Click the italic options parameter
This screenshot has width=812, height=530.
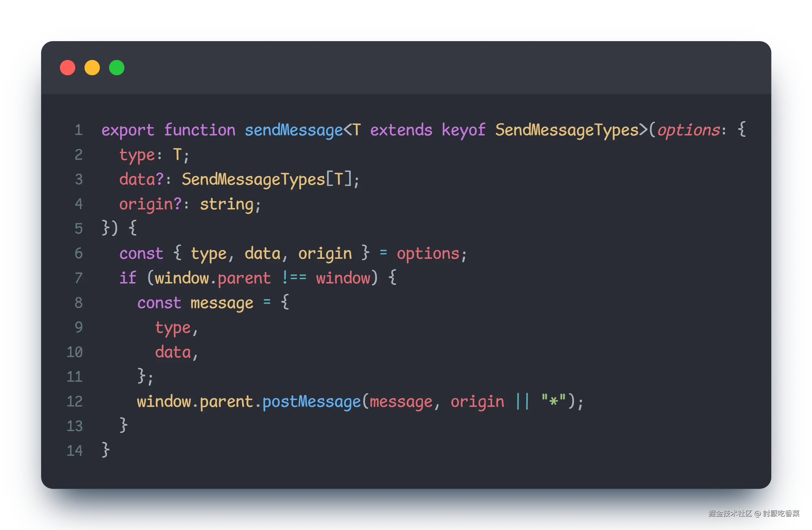(688, 130)
